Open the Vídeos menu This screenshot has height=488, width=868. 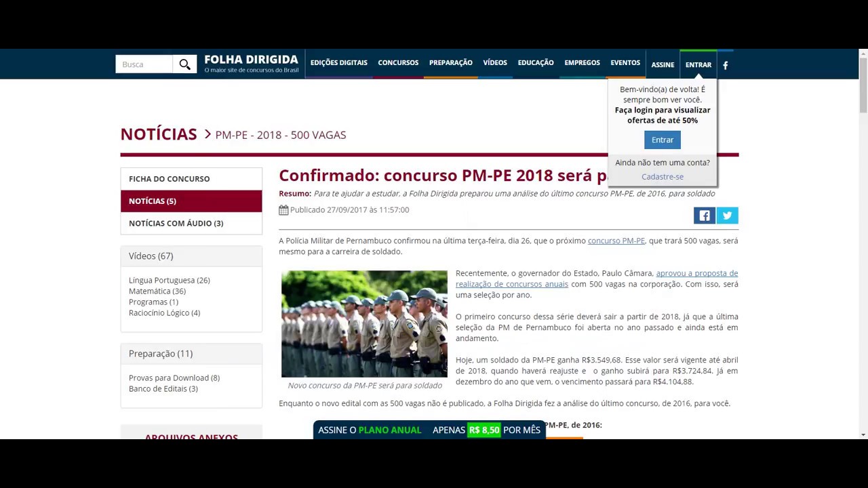[495, 62]
